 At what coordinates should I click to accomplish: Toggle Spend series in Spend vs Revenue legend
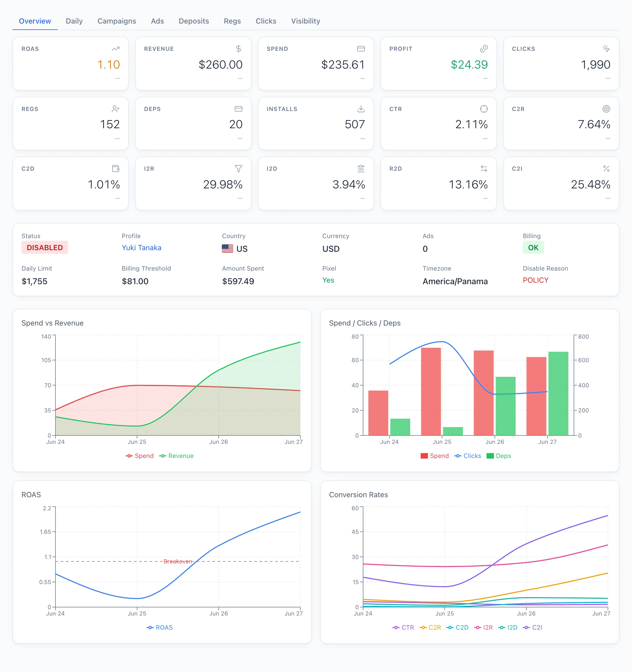(x=139, y=456)
